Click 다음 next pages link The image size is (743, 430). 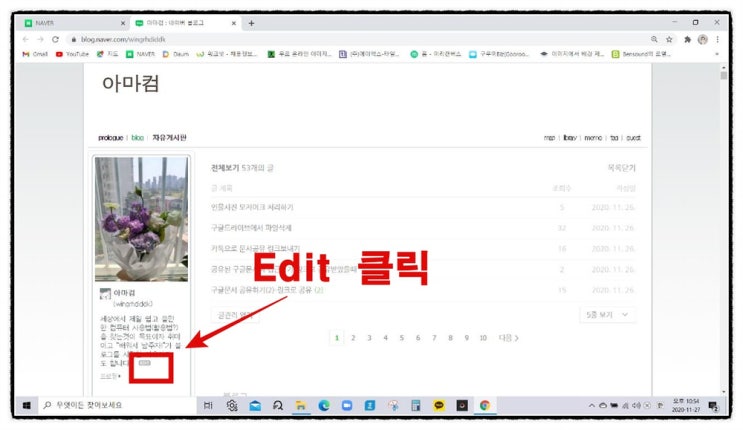click(x=508, y=338)
